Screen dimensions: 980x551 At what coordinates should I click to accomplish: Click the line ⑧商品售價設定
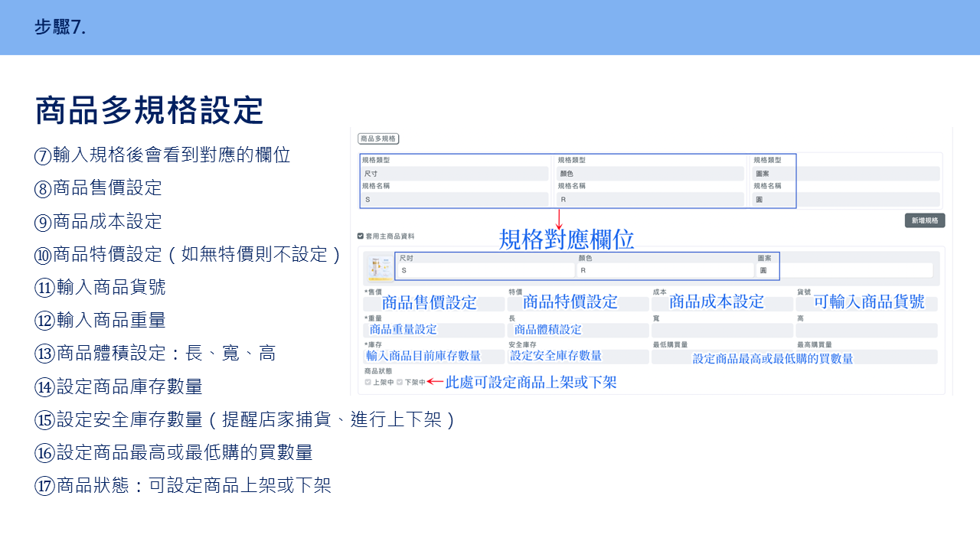tap(98, 188)
